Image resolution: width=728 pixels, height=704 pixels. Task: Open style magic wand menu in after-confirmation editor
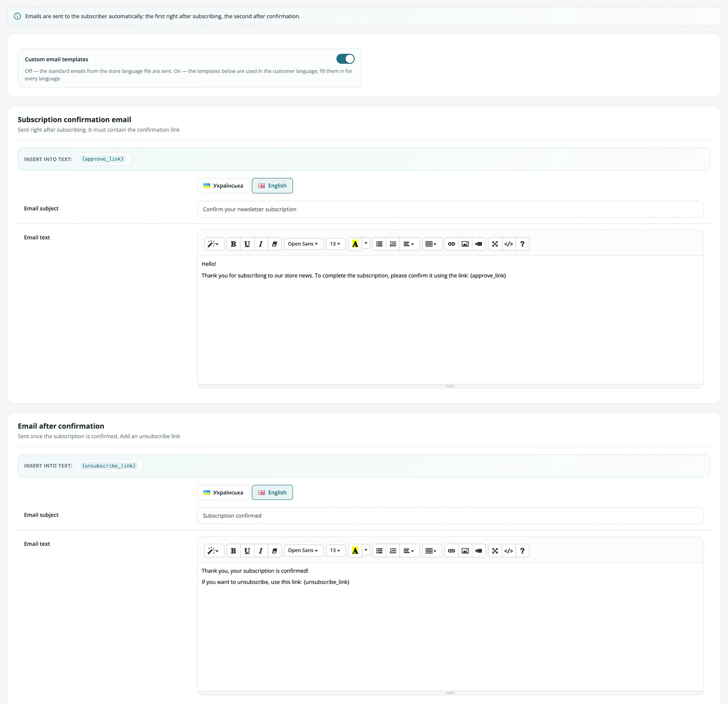coord(214,551)
